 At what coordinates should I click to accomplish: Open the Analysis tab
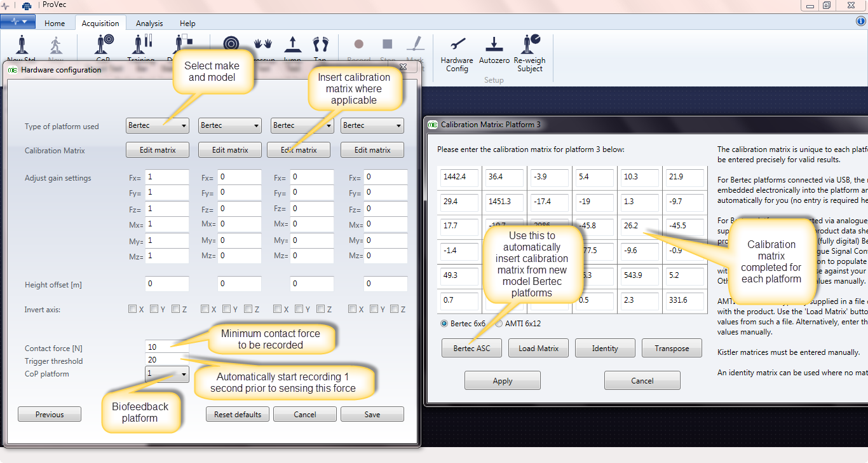149,23
